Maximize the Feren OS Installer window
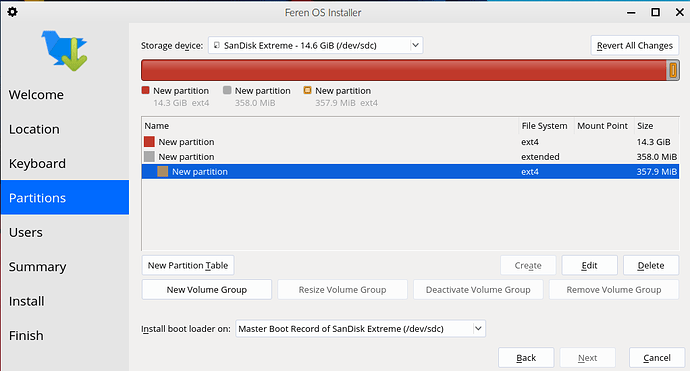The height and width of the screenshot is (371, 690). click(655, 12)
